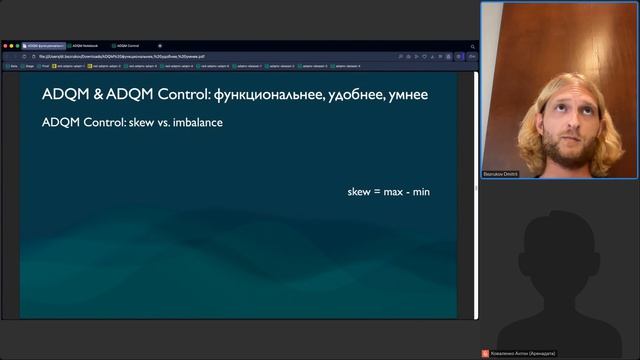
Task: Open a new browser tab with plus
Action: pyautogui.click(x=160, y=46)
